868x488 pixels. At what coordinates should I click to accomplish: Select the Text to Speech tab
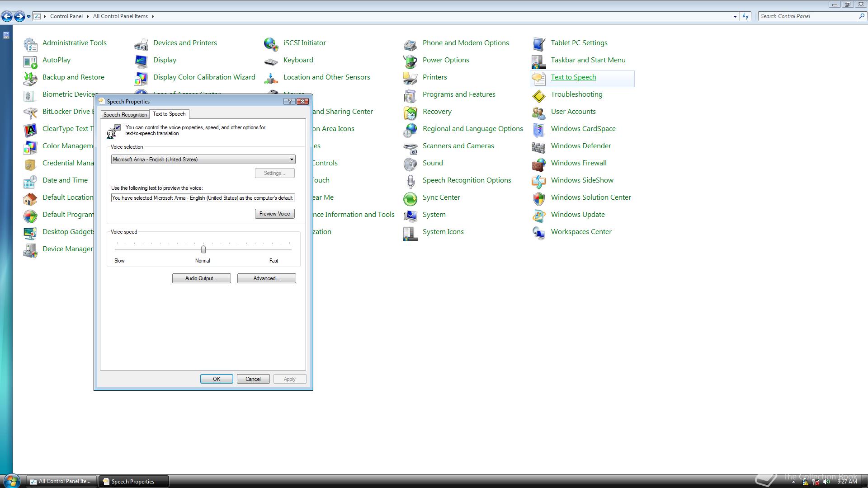[x=169, y=114]
